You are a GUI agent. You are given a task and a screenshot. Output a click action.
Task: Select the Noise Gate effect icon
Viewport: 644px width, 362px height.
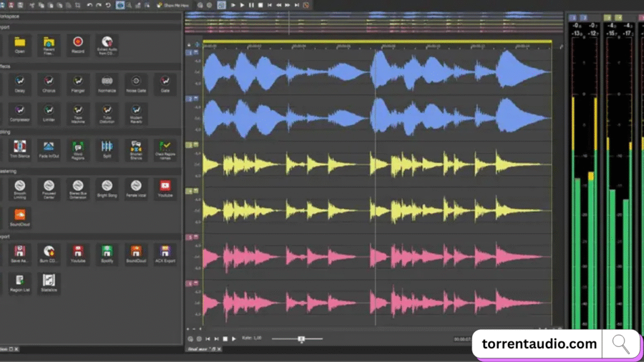tap(136, 82)
